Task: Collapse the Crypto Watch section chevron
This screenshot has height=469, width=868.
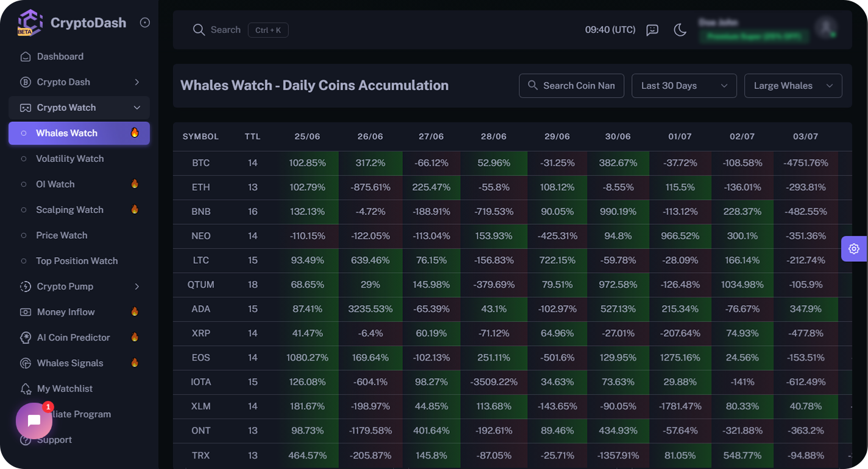Action: click(137, 108)
